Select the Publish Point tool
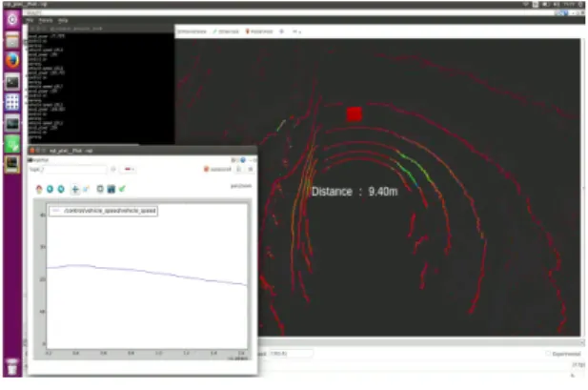 pyautogui.click(x=259, y=31)
